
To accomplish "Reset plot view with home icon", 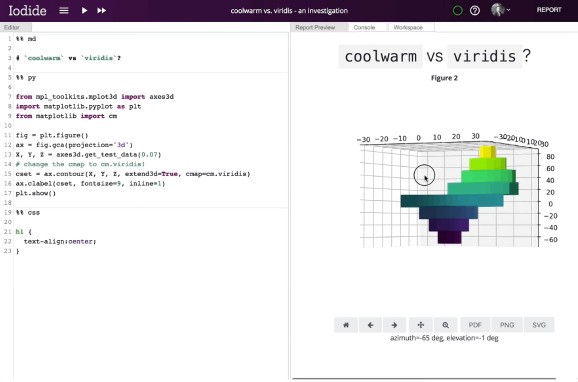I will coord(346,325).
